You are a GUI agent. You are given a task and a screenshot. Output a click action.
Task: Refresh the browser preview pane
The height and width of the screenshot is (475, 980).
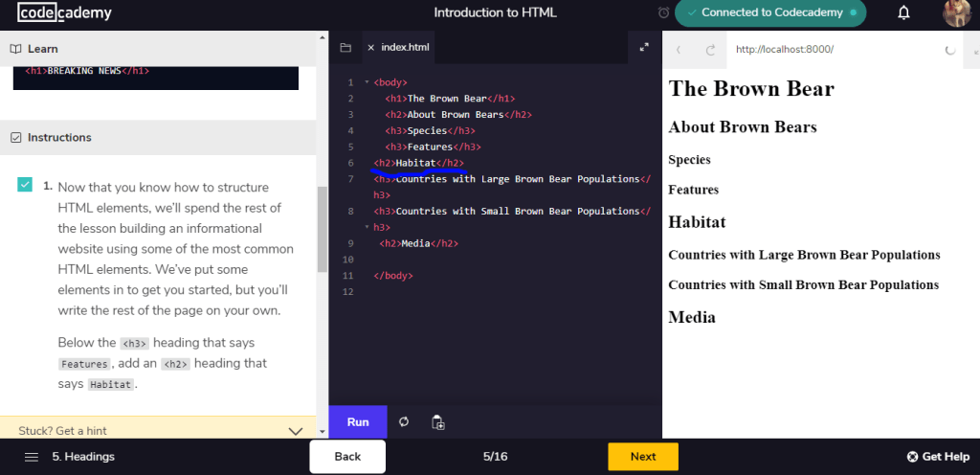coord(710,50)
